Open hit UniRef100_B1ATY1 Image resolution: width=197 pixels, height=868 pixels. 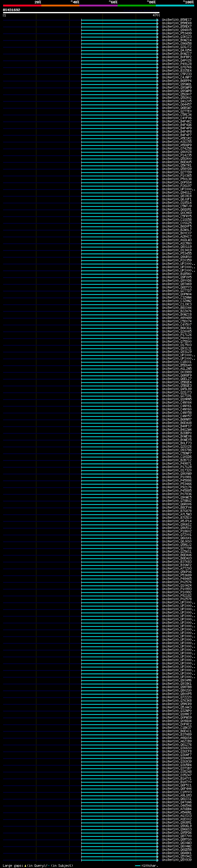(176, 778)
